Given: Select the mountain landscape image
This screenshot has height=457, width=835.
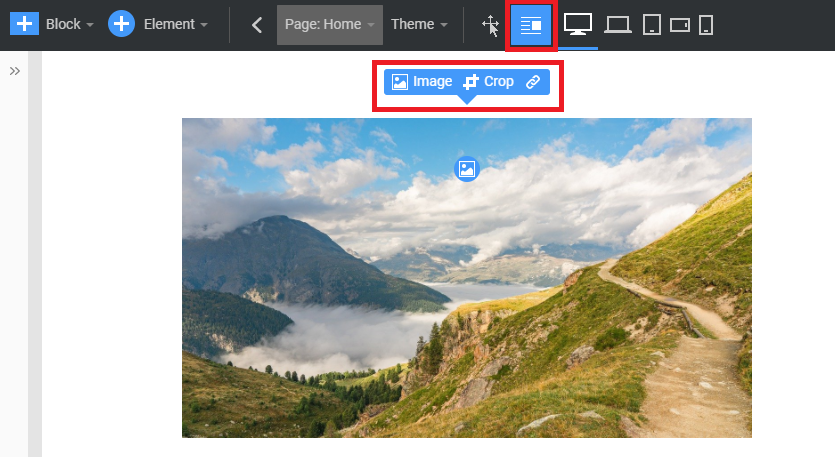Looking at the screenshot, I should click(467, 278).
